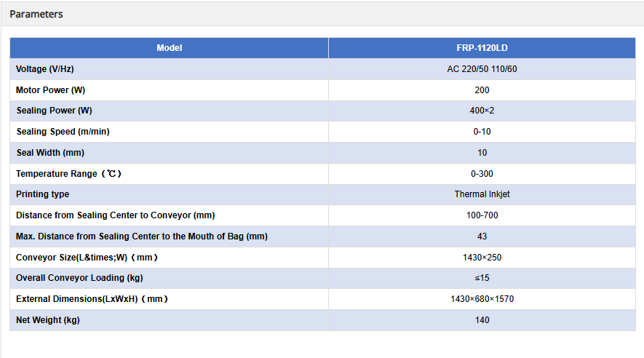
Task: Select the 1430×250 conveyor size value
Action: coord(482,258)
